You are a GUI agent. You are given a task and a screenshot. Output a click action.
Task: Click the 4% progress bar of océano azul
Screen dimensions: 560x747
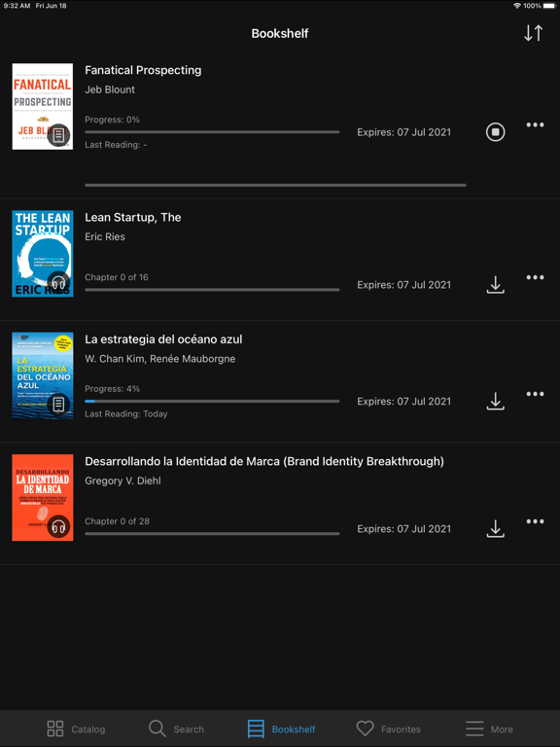point(212,401)
